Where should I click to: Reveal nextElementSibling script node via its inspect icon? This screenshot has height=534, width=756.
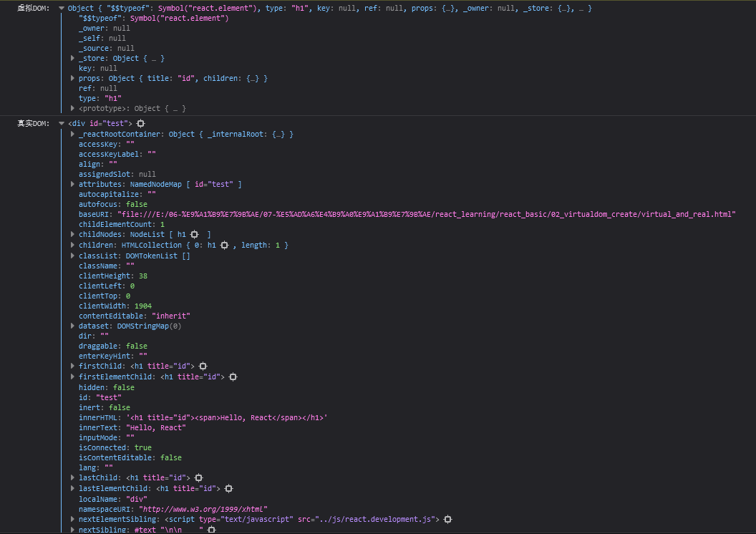[447, 520]
